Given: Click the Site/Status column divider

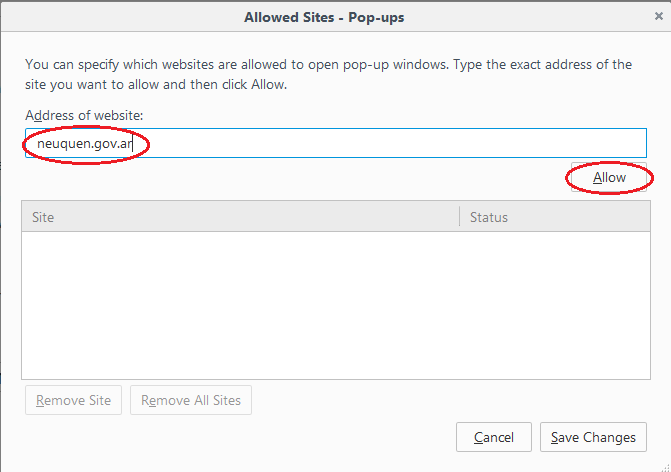Looking at the screenshot, I should (459, 217).
